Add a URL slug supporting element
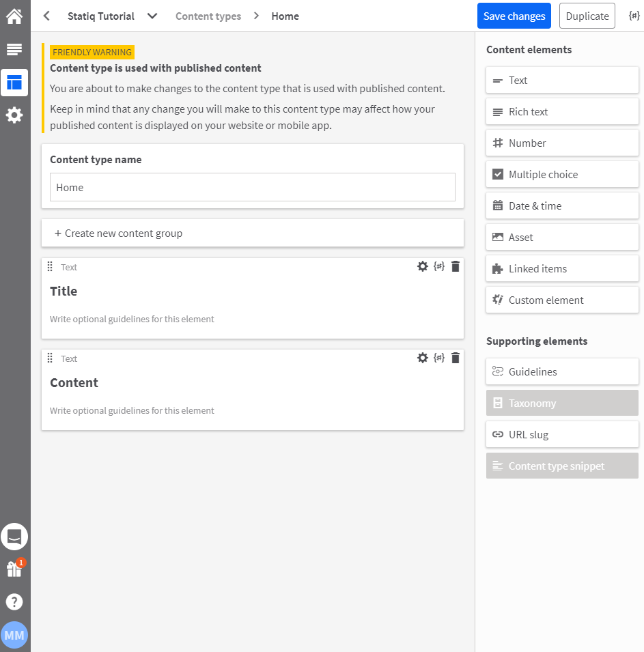 pyautogui.click(x=561, y=434)
